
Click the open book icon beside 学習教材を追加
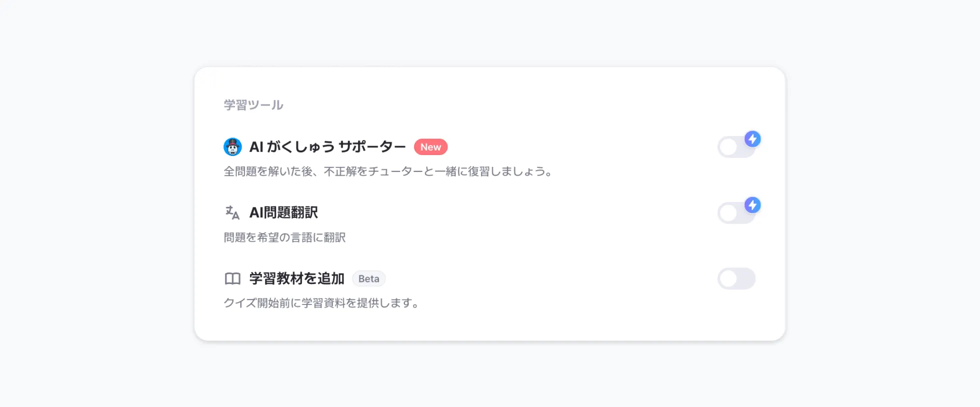tap(232, 278)
